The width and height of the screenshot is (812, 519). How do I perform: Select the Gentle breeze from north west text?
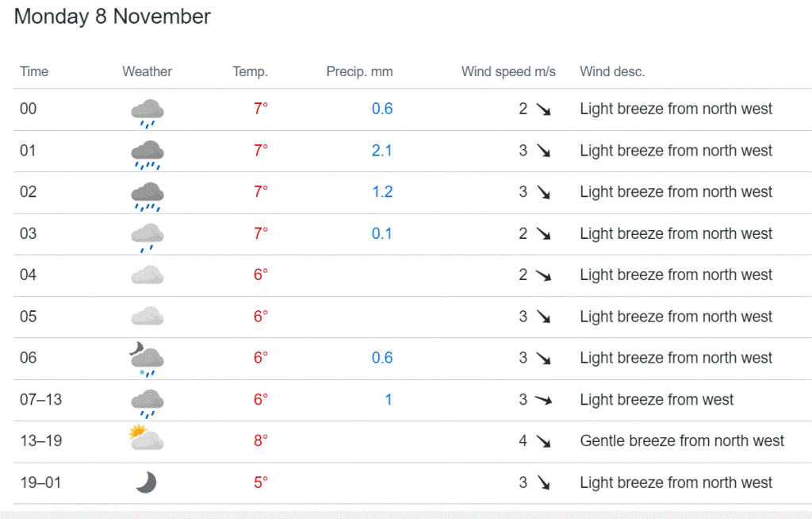(682, 440)
